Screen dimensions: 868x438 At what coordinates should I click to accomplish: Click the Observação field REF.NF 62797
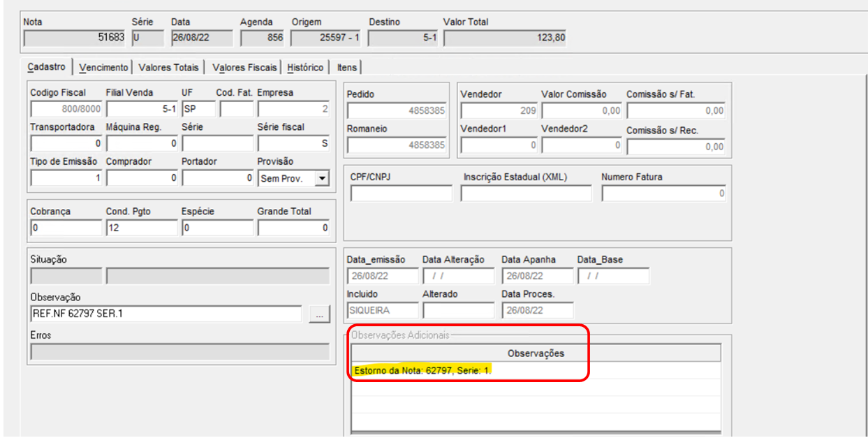click(x=166, y=314)
